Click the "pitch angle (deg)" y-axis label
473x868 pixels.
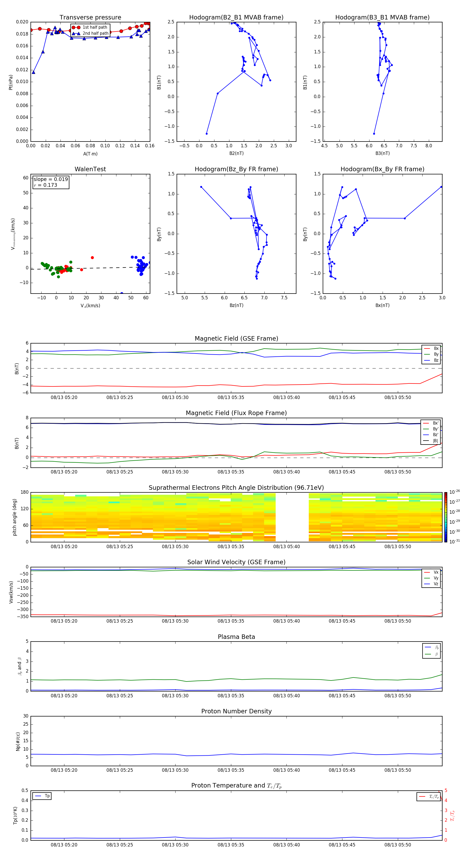click(14, 517)
